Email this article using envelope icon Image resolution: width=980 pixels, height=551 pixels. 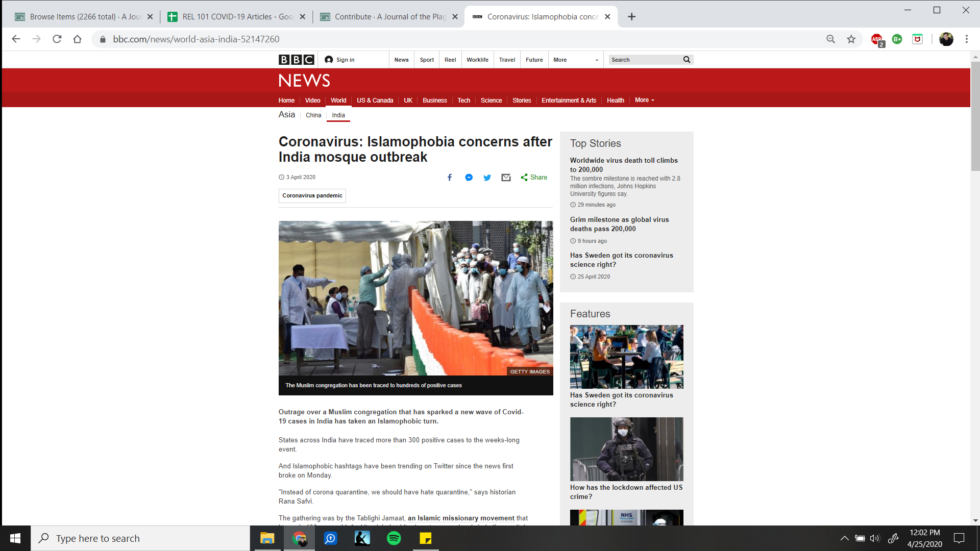[x=506, y=178]
